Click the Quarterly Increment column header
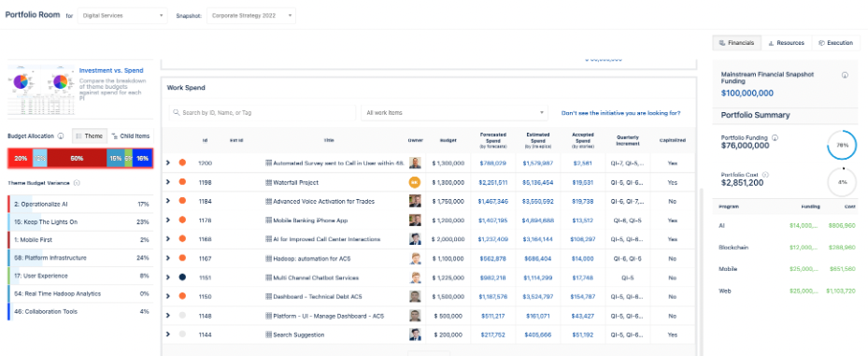Image resolution: width=868 pixels, height=356 pixels. [x=627, y=141]
